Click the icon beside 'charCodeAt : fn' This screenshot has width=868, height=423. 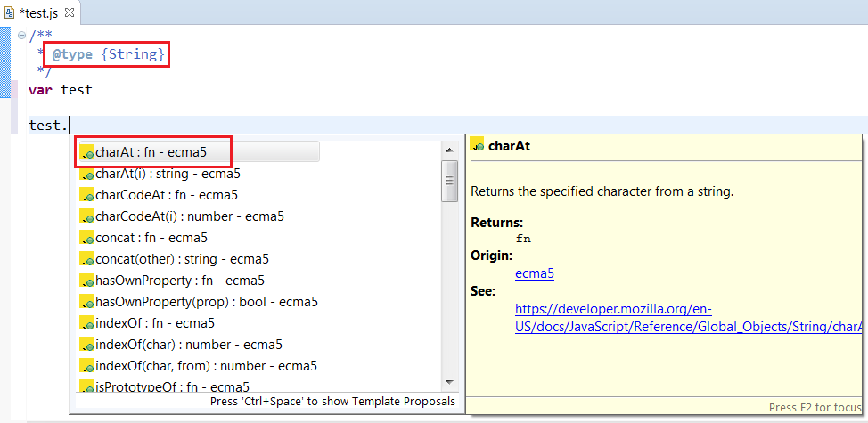point(86,195)
